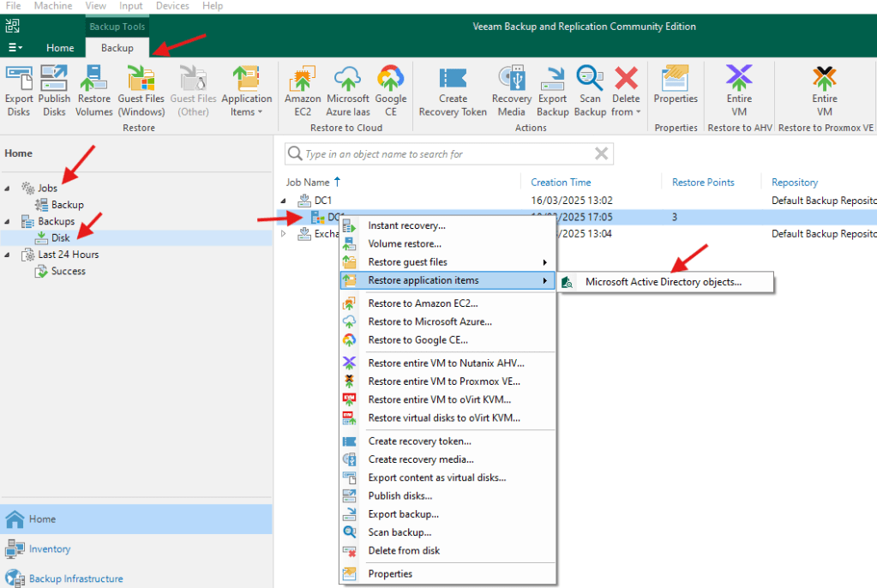Select Microsoft Active Directory objects submenu item
This screenshot has width=877, height=588.
(x=664, y=281)
